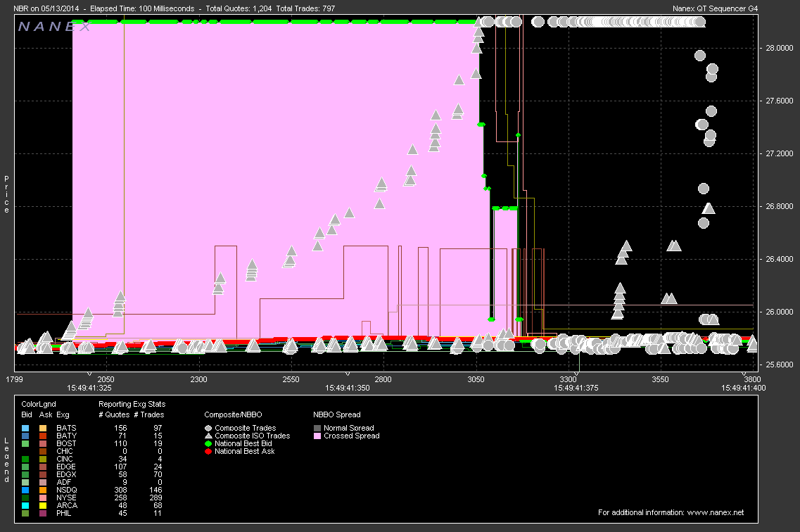Image resolution: width=800 pixels, height=532 pixels.
Task: Click the 'Composite/NBBO' legend heading
Action: (233, 414)
